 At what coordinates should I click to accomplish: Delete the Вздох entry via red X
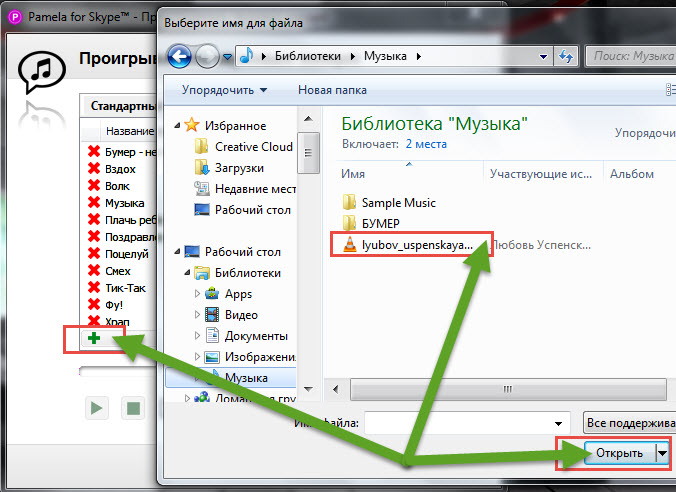click(x=94, y=168)
